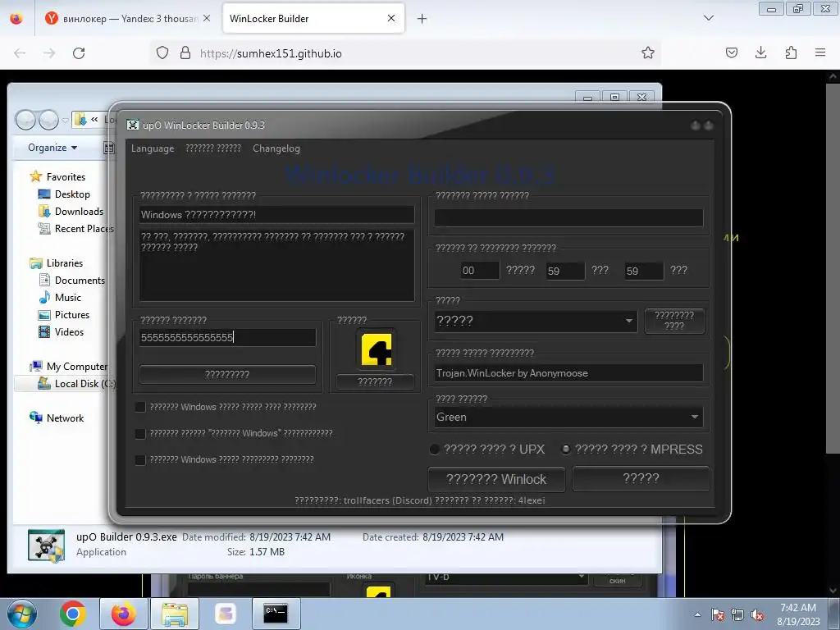Viewport: 840px width, 630px height.
Task: Click the Extensions puzzle icon in Firefox
Action: coord(791,52)
